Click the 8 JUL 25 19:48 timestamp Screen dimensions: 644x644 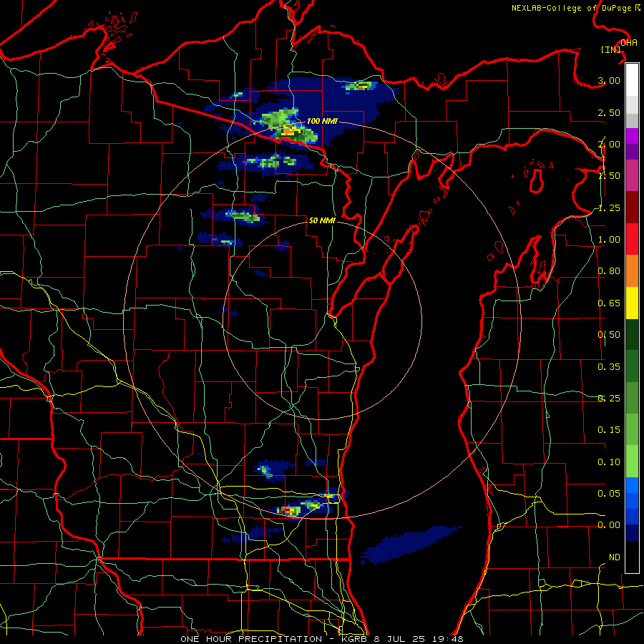coord(418,639)
